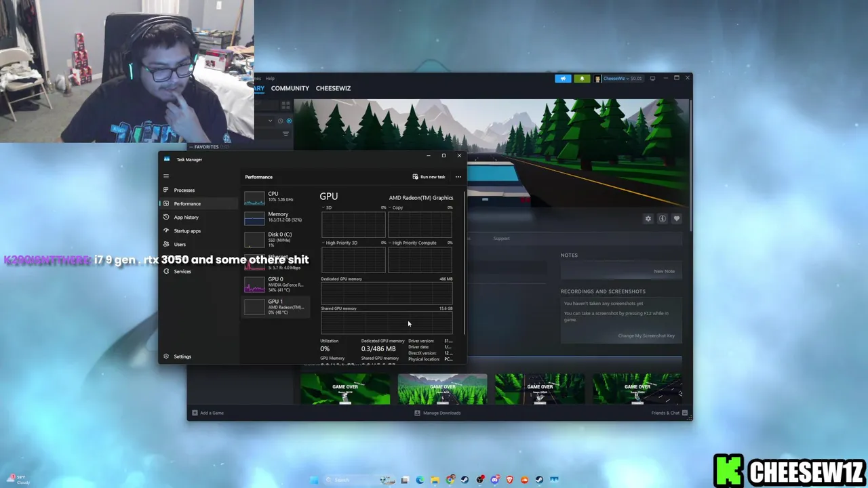
Task: Favorite the game with heart icon
Action: click(x=677, y=218)
